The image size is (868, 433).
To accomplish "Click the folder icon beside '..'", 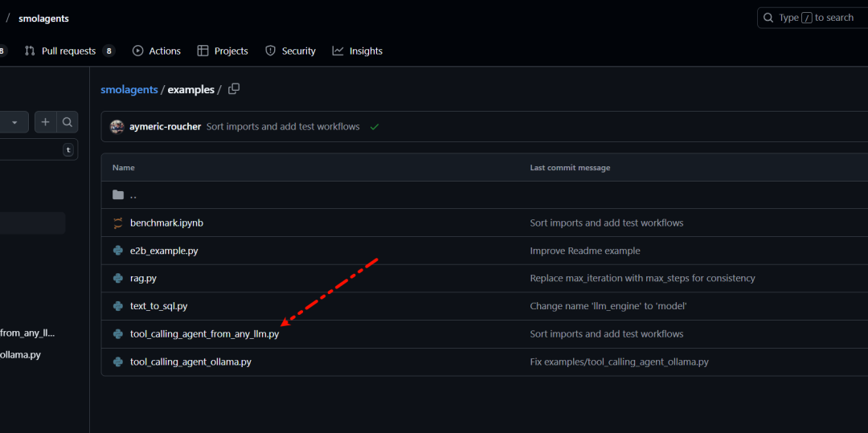I will 118,194.
